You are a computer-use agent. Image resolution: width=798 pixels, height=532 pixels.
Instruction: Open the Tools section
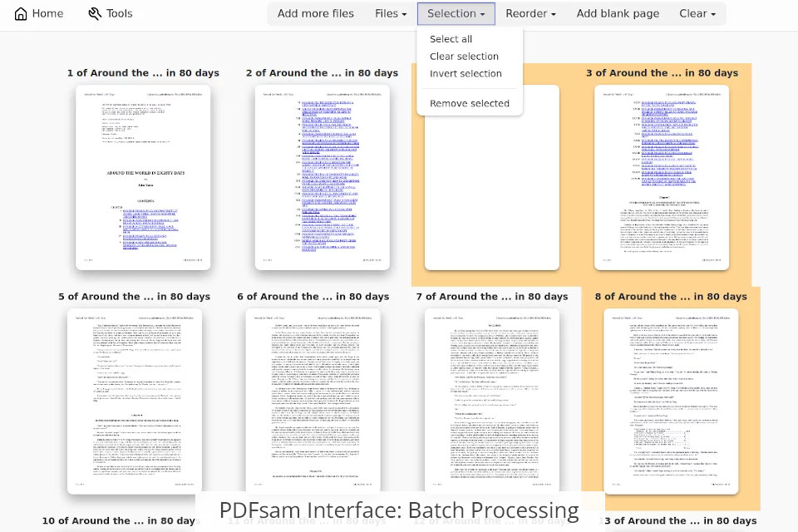click(111, 14)
